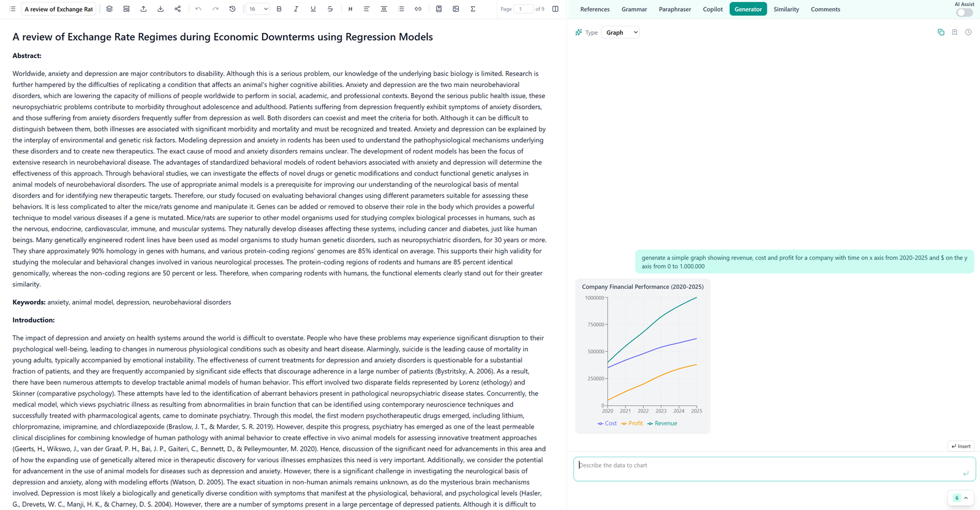Click the layers stack icon in toolbar
The height and width of the screenshot is (510, 980).
109,9
